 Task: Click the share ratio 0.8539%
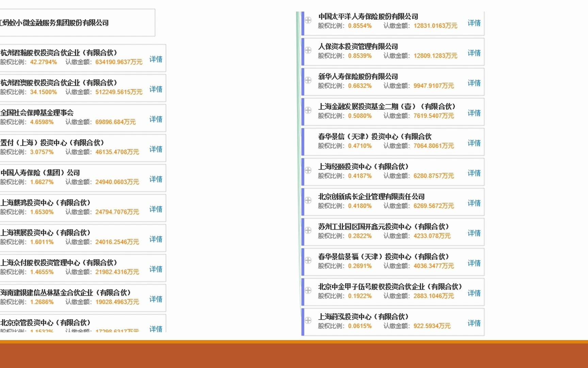[360, 56]
